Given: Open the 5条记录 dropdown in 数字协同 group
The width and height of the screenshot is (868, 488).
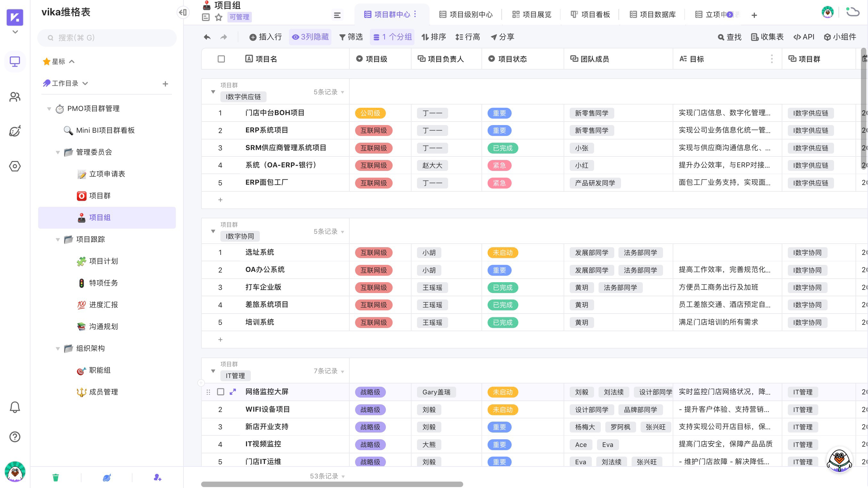Looking at the screenshot, I should pyautogui.click(x=343, y=232).
